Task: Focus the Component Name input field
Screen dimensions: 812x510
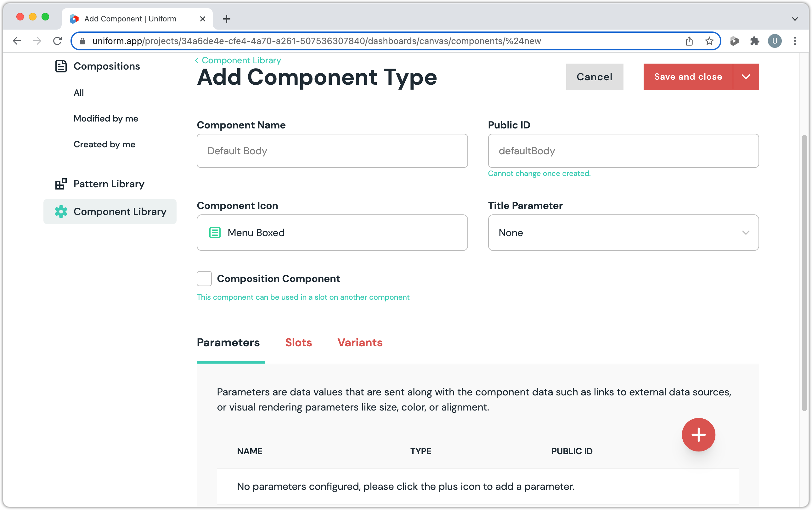Action: (x=332, y=151)
